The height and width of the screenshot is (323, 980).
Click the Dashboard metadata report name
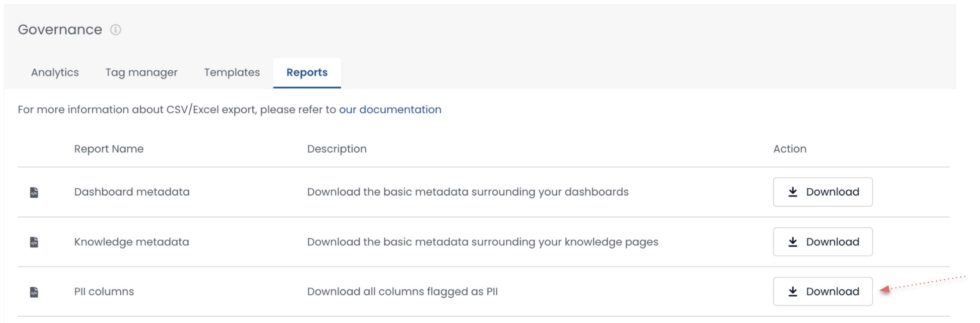[132, 192]
